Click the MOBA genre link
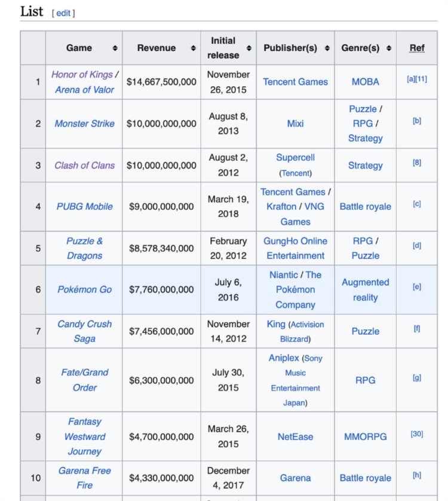 click(x=365, y=82)
